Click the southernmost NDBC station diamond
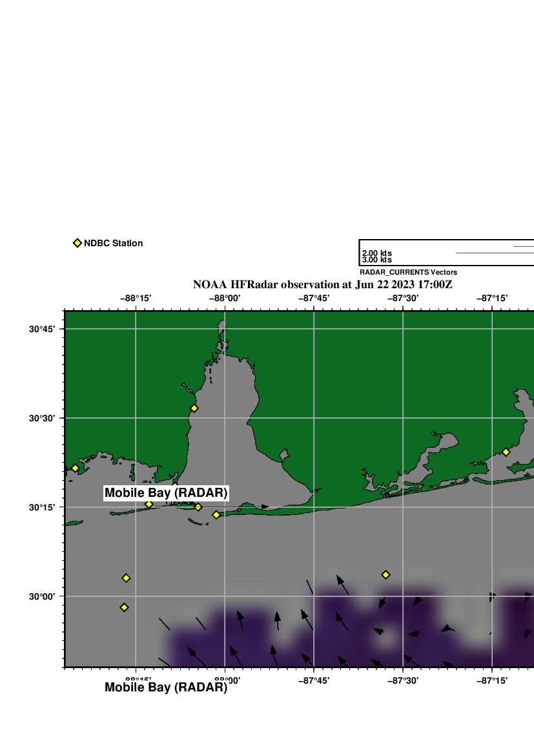Screen dimensions: 534x756 pos(125,607)
